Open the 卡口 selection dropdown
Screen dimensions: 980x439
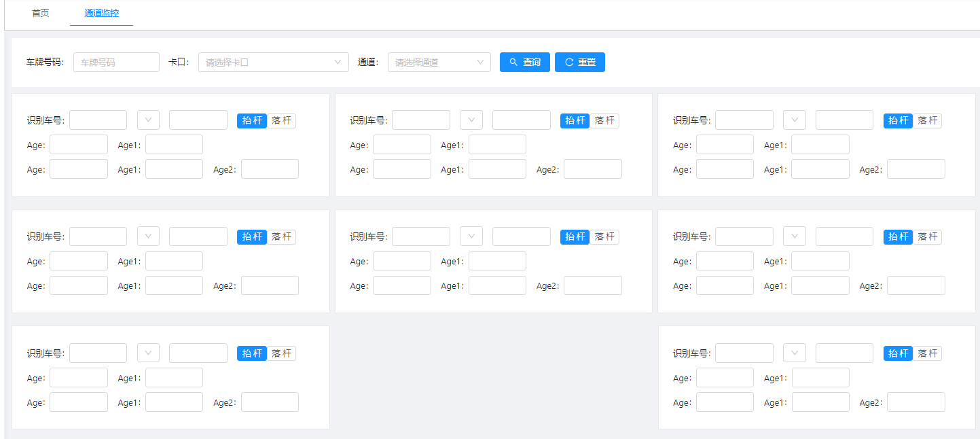[x=273, y=63]
